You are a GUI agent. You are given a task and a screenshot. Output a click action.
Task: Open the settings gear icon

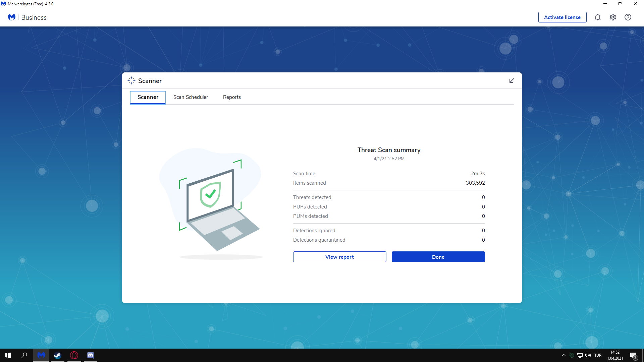[x=613, y=17]
